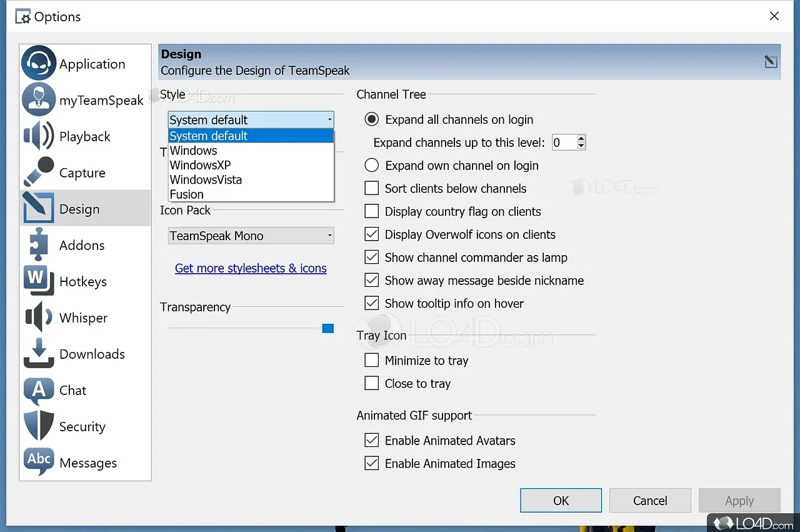800x532 pixels.
Task: Click the Apply button
Action: pyautogui.click(x=739, y=500)
